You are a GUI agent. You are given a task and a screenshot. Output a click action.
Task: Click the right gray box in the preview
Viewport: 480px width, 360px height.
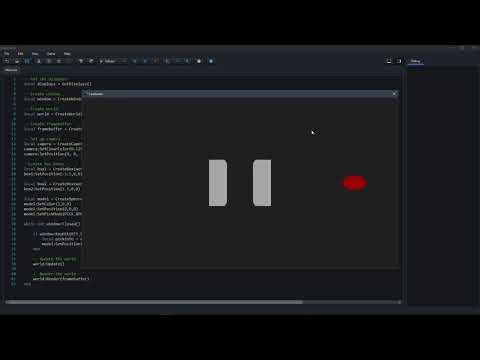pyautogui.click(x=262, y=183)
